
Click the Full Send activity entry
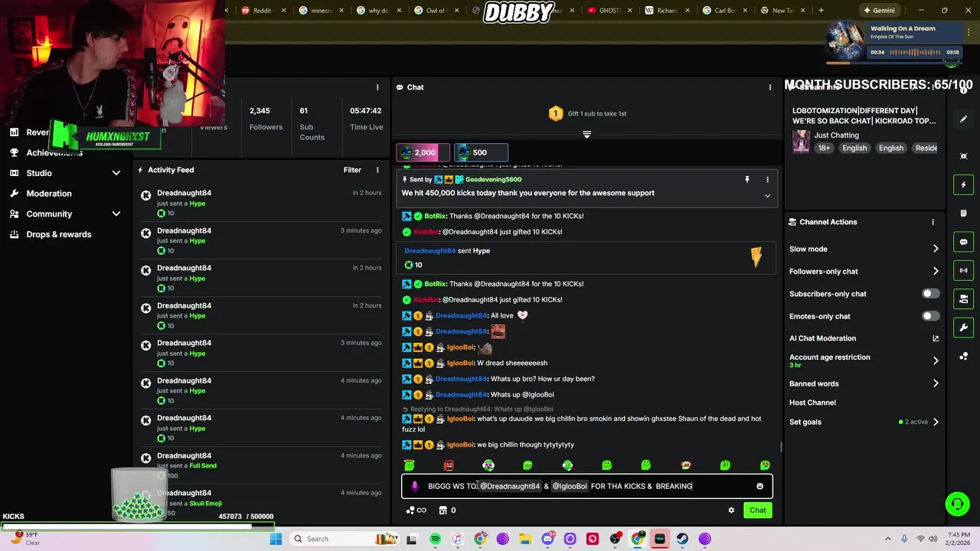point(261,465)
